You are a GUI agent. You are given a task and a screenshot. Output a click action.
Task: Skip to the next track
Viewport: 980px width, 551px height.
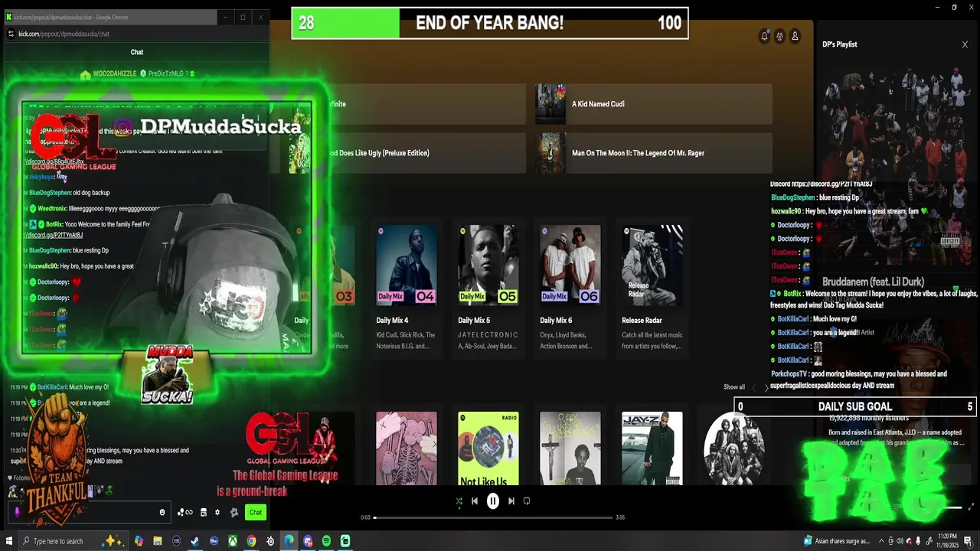[511, 501]
